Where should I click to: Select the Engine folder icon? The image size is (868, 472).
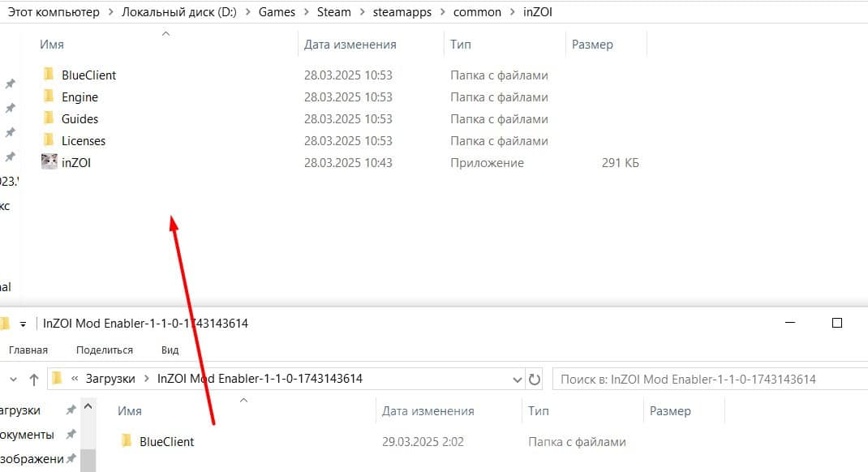[x=49, y=97]
